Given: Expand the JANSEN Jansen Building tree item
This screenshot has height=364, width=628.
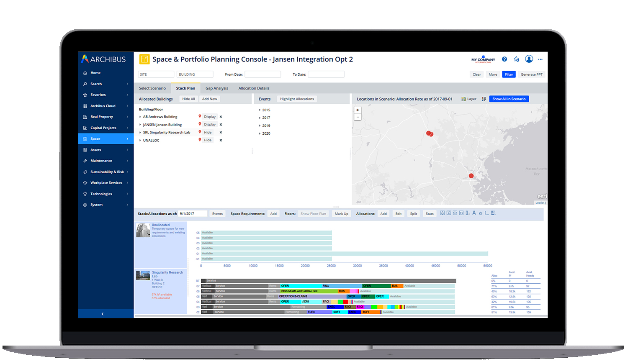Looking at the screenshot, I should [x=140, y=124].
